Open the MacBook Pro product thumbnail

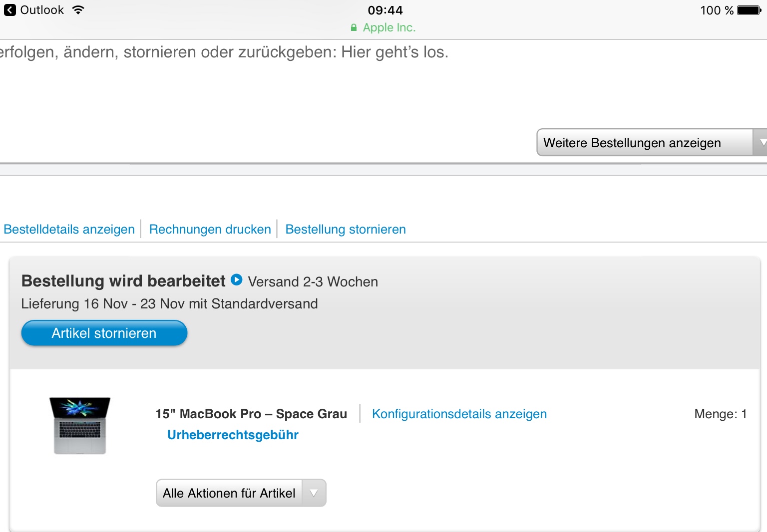[x=80, y=426]
